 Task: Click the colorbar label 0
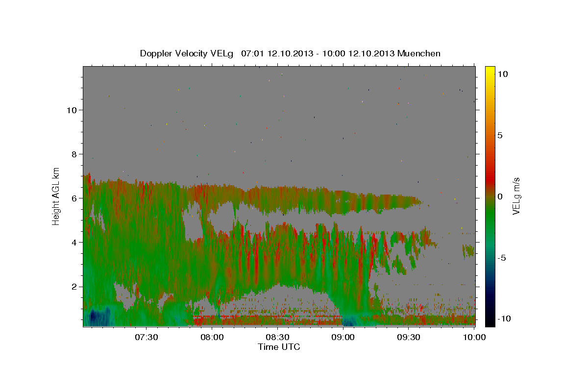click(x=500, y=196)
